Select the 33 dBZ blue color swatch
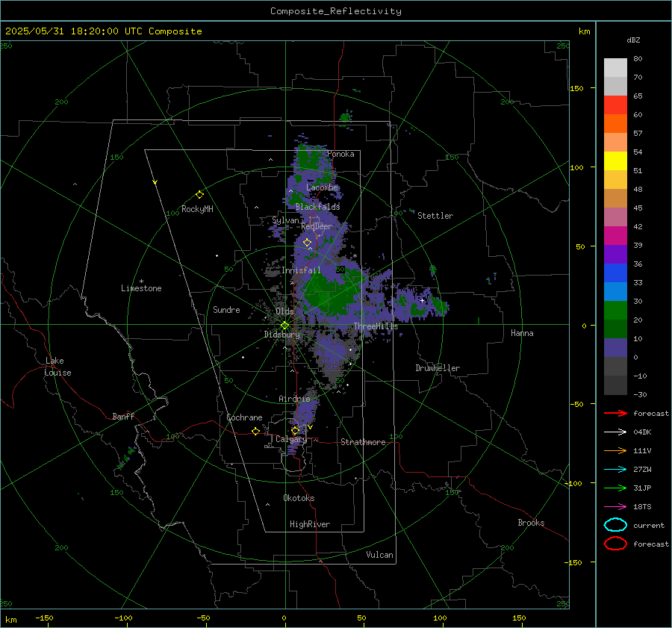 coord(615,273)
